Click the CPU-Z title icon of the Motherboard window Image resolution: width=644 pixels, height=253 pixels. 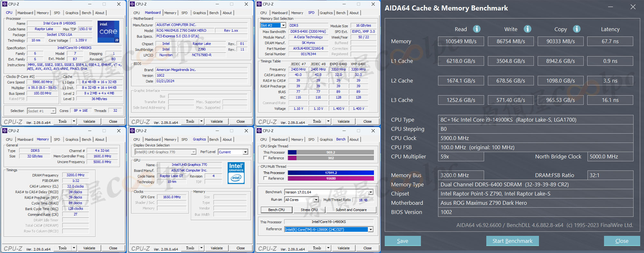point(132,4)
